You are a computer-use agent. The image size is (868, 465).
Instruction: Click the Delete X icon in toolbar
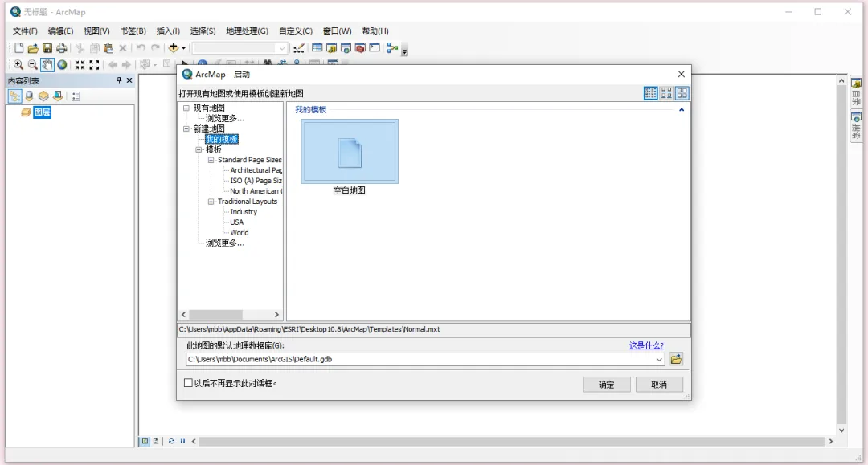tap(123, 48)
